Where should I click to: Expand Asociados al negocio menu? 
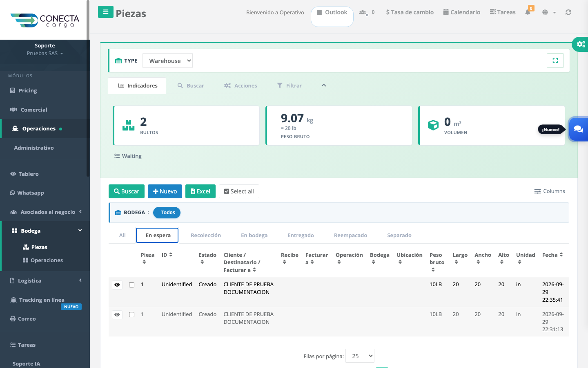click(x=45, y=212)
